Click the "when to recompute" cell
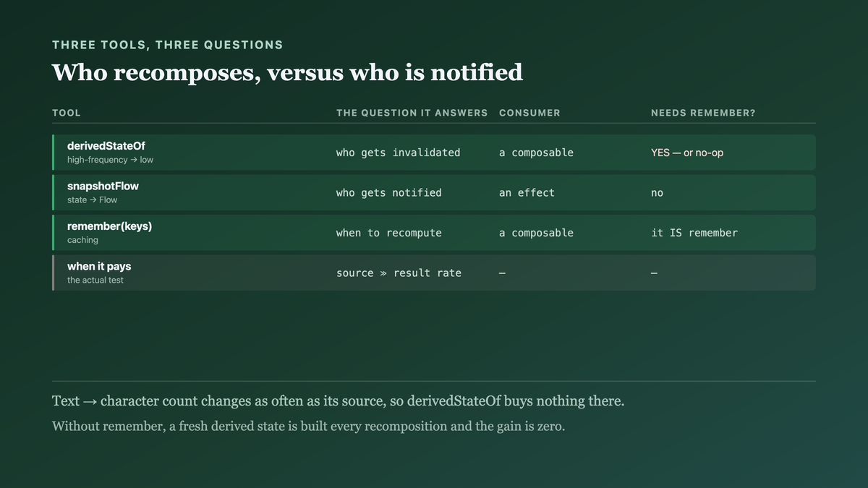Image resolution: width=868 pixels, height=488 pixels. 388,233
